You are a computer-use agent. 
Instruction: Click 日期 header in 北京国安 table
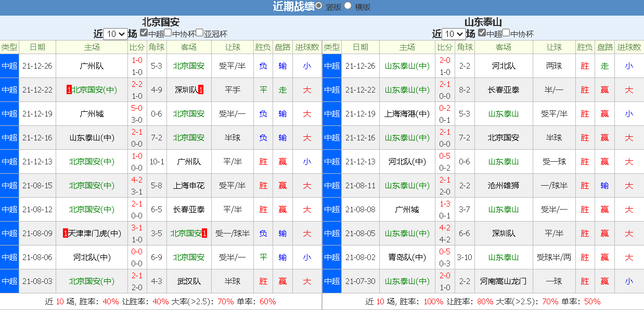tap(37, 47)
